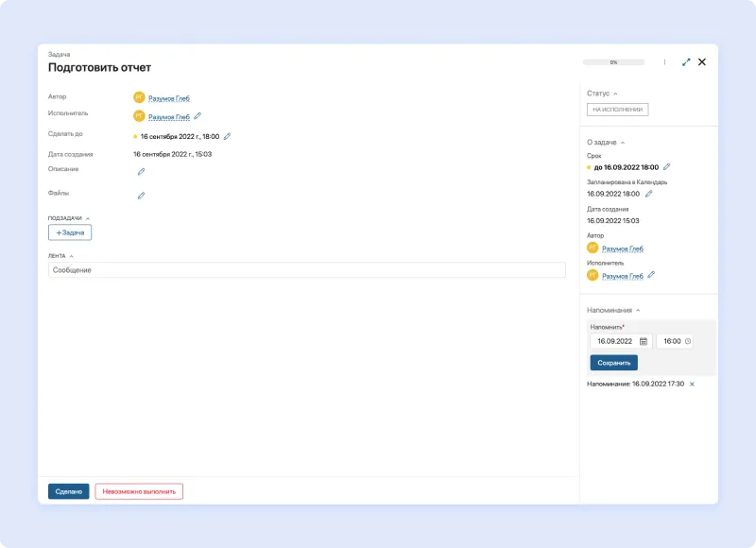Click the Невозможно выполнить button

(139, 491)
